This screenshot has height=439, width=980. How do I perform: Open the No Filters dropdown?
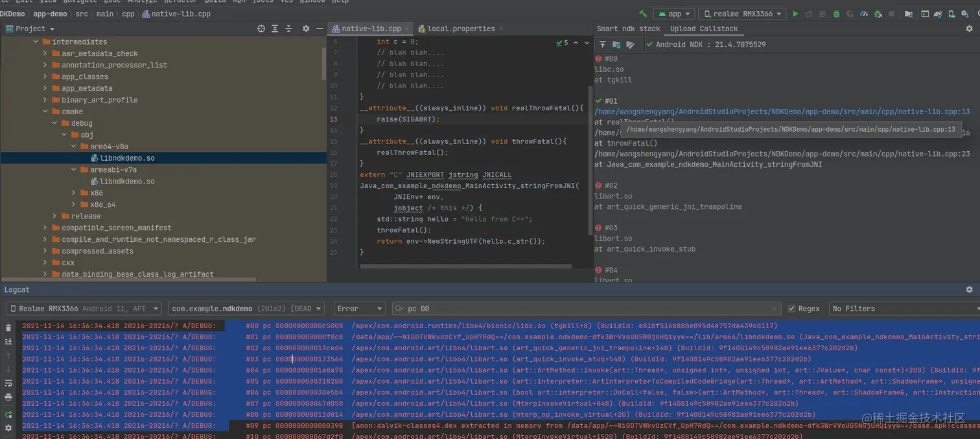[x=904, y=309]
